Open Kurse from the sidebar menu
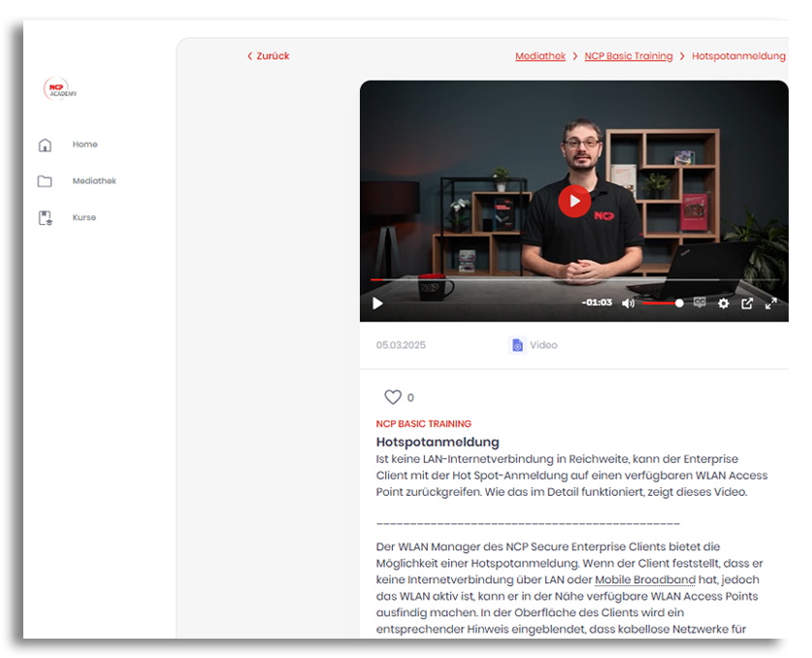The width and height of the screenshot is (812, 658). pyautogui.click(x=84, y=218)
